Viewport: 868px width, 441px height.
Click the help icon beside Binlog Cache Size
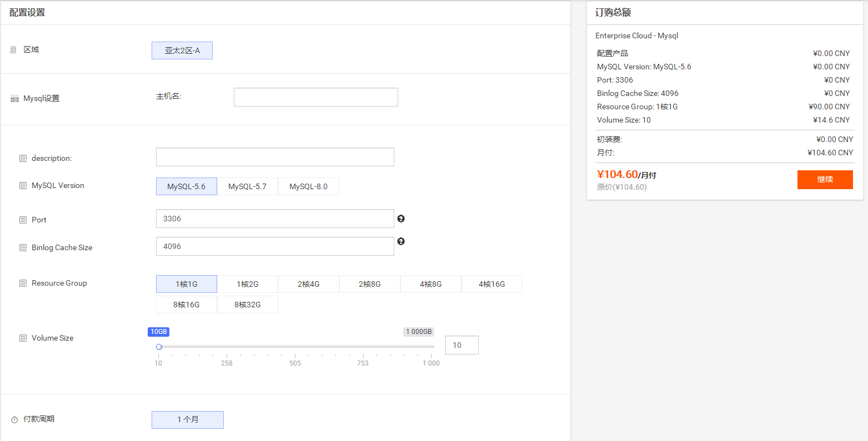point(401,241)
